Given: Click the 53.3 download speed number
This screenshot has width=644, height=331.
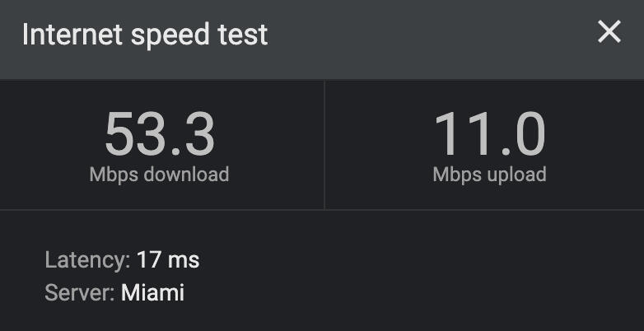Looking at the screenshot, I should (159, 134).
